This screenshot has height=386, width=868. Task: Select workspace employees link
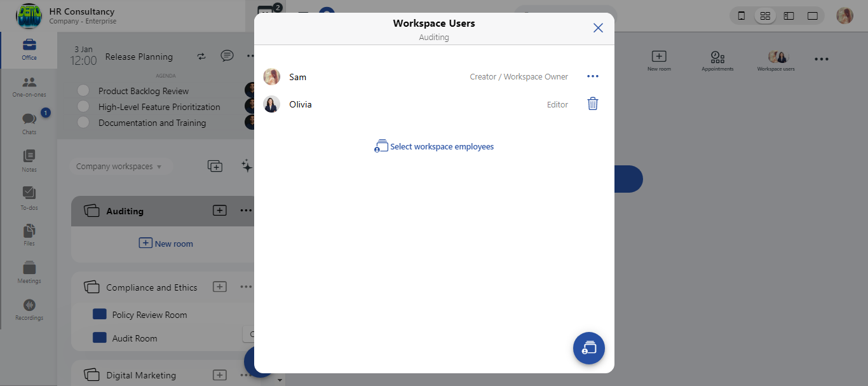[434, 147]
